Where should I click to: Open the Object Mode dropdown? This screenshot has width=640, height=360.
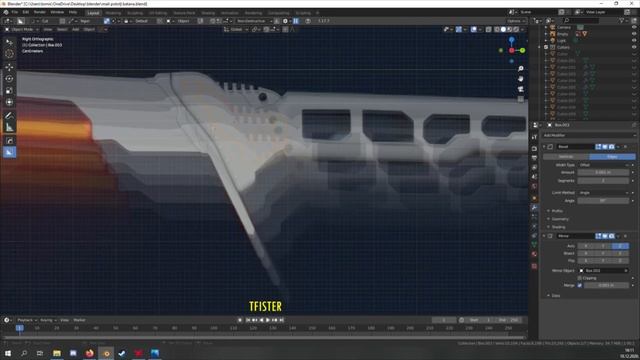point(22,29)
